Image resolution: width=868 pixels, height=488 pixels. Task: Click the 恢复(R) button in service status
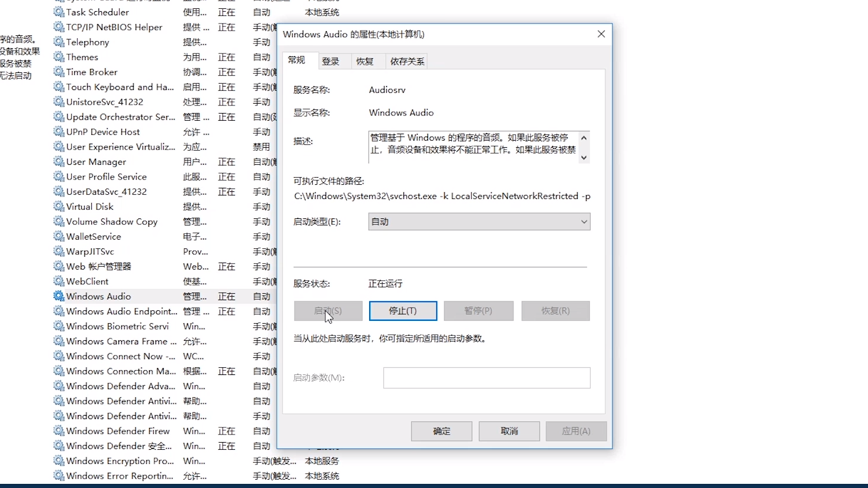click(x=555, y=311)
